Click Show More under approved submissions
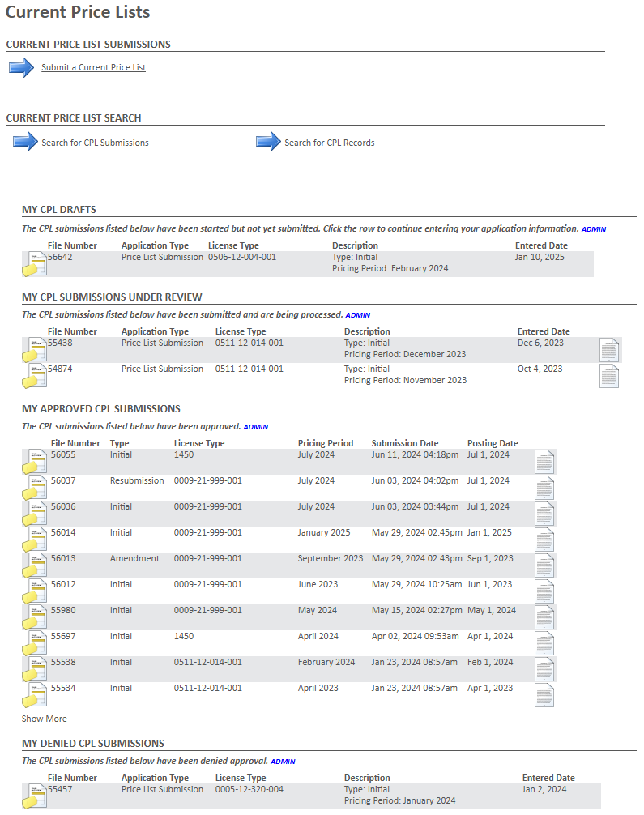 [x=45, y=719]
